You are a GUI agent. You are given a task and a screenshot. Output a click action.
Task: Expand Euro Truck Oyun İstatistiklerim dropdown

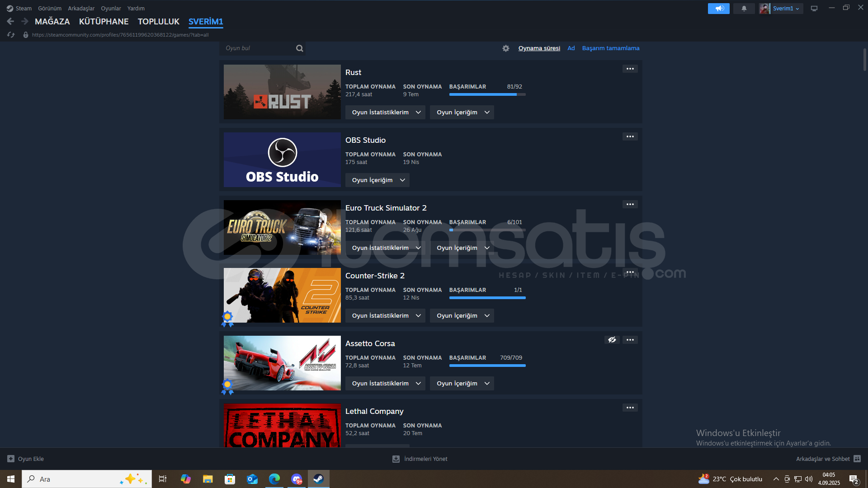coord(385,248)
